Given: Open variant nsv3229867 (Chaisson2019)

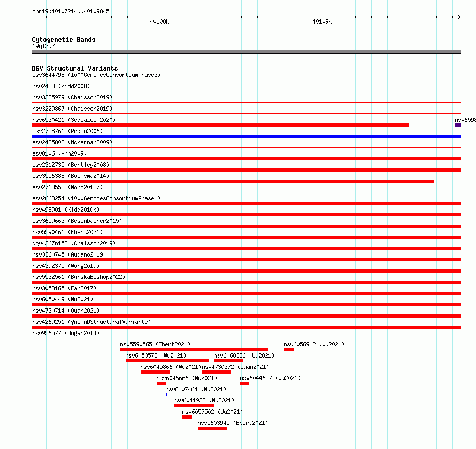Looking at the screenshot, I should point(72,109).
